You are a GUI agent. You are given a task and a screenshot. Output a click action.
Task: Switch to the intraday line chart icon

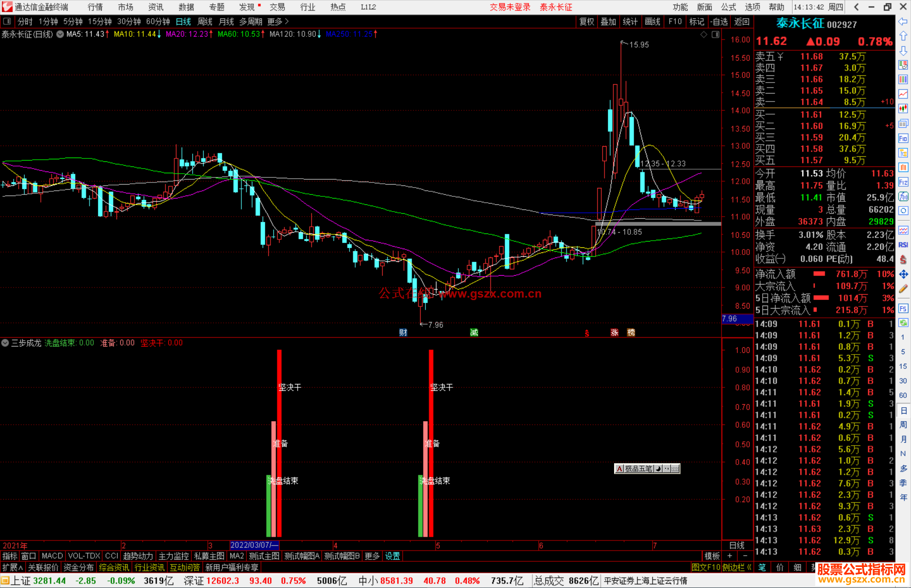[x=903, y=94]
